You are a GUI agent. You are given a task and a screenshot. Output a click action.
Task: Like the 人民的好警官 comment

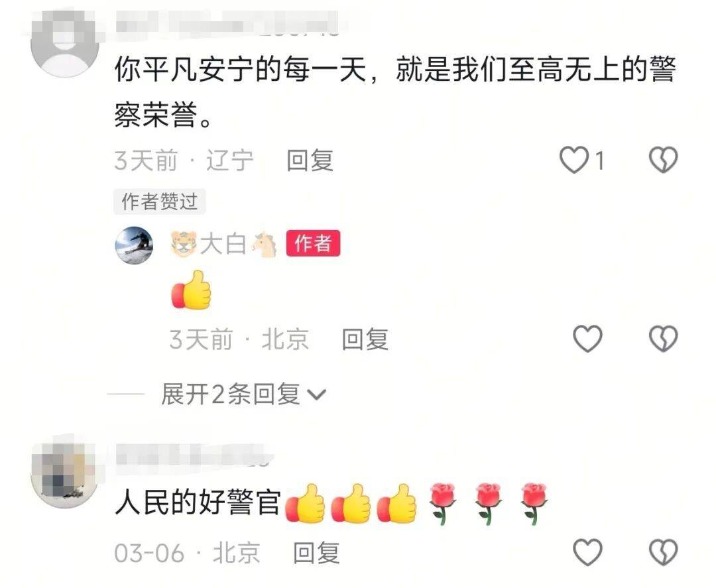click(587, 552)
